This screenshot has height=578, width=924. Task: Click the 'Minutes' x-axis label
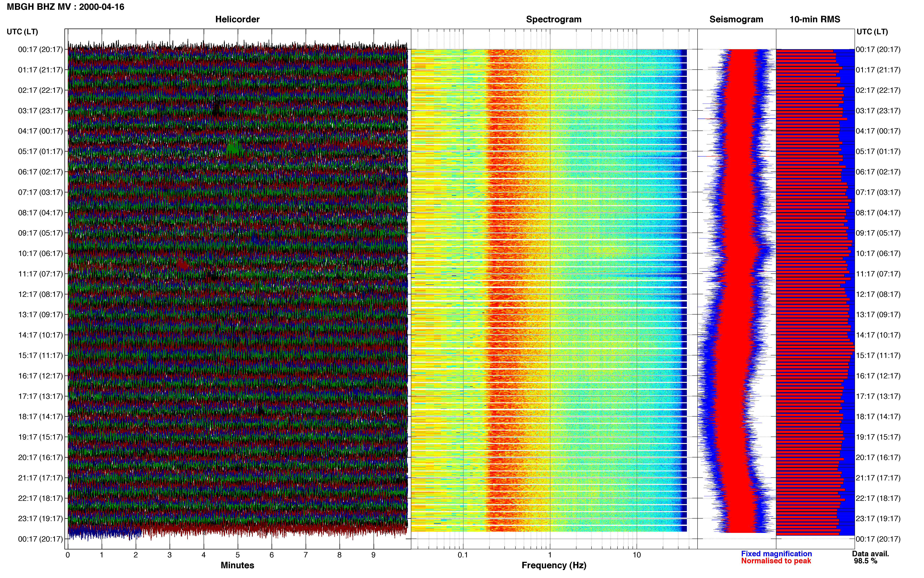point(237,565)
